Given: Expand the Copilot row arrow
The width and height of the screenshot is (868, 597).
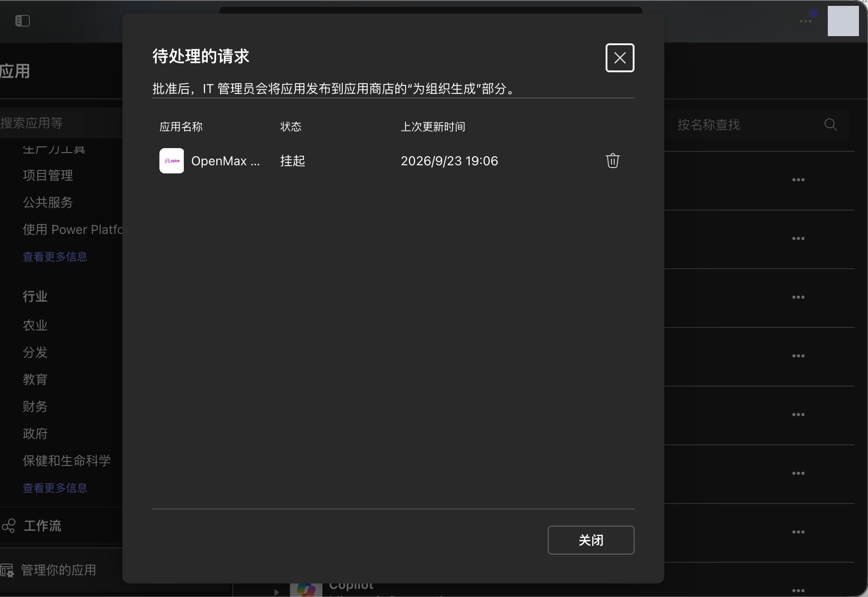Looking at the screenshot, I should click(276, 592).
